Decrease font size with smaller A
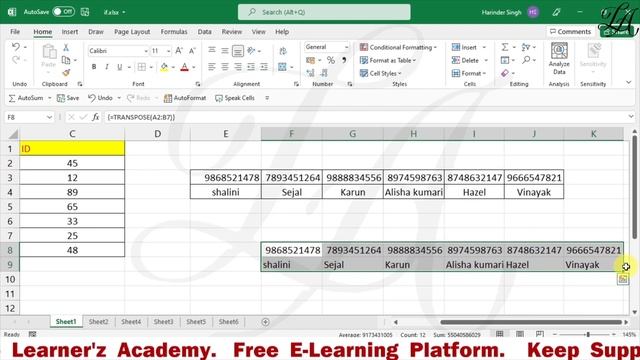640x360 pixels. 192,51
